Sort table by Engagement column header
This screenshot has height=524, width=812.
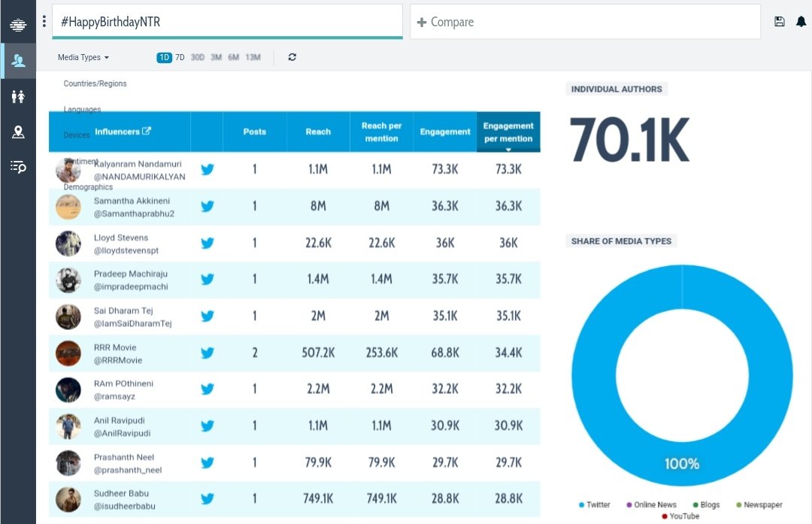pos(445,132)
